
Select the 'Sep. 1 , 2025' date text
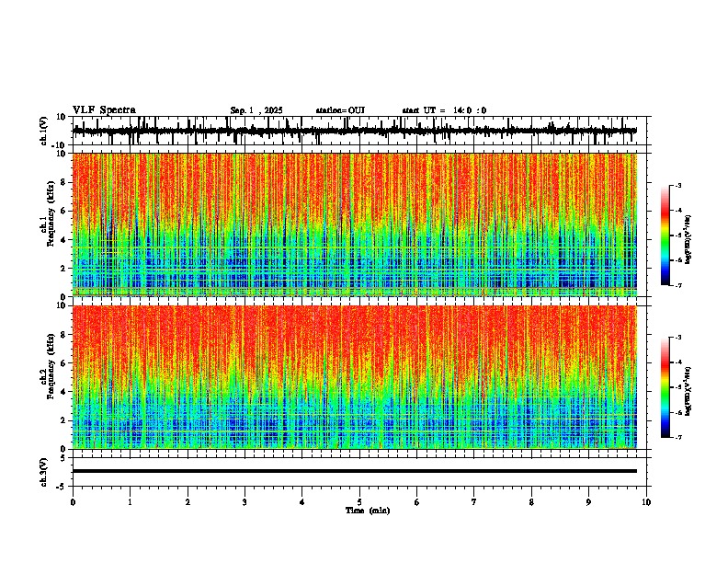pyautogui.click(x=256, y=110)
